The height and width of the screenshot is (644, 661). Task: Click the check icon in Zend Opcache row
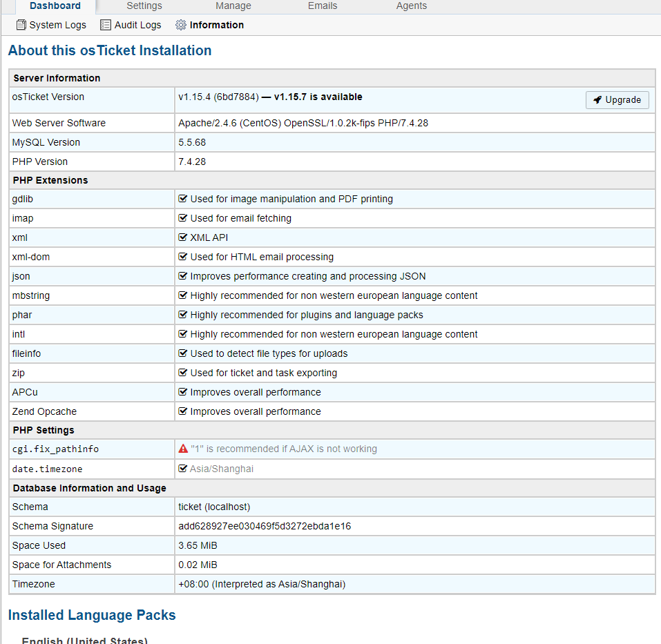point(182,411)
